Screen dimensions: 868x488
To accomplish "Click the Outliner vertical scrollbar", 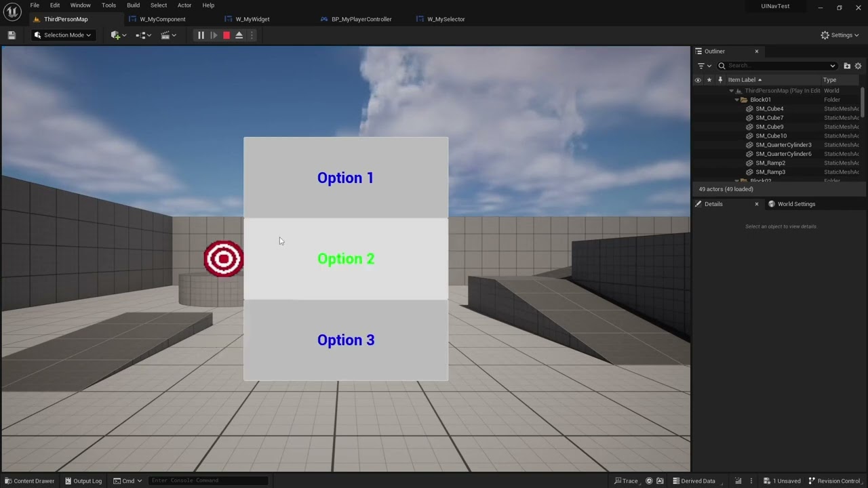I will tap(863, 102).
